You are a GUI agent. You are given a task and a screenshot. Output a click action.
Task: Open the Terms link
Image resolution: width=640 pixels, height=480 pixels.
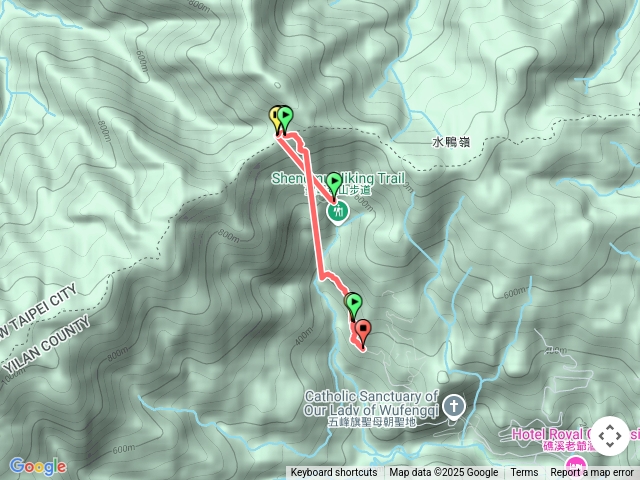click(524, 473)
